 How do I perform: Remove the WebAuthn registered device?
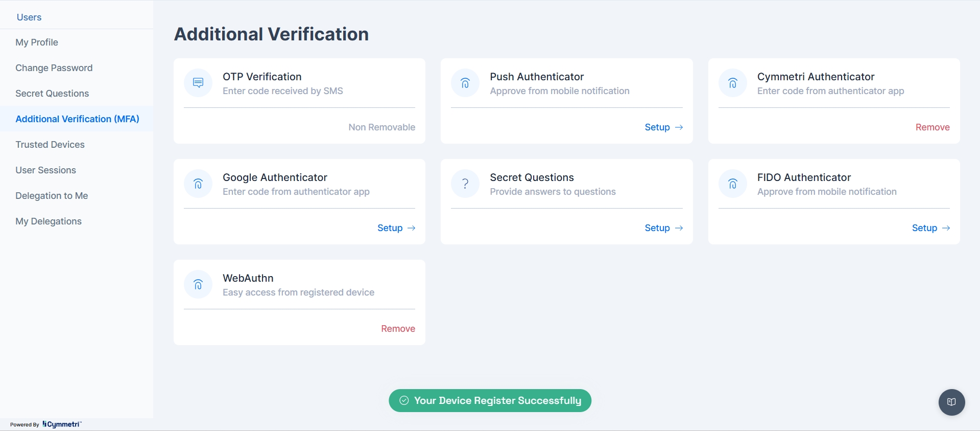click(398, 329)
